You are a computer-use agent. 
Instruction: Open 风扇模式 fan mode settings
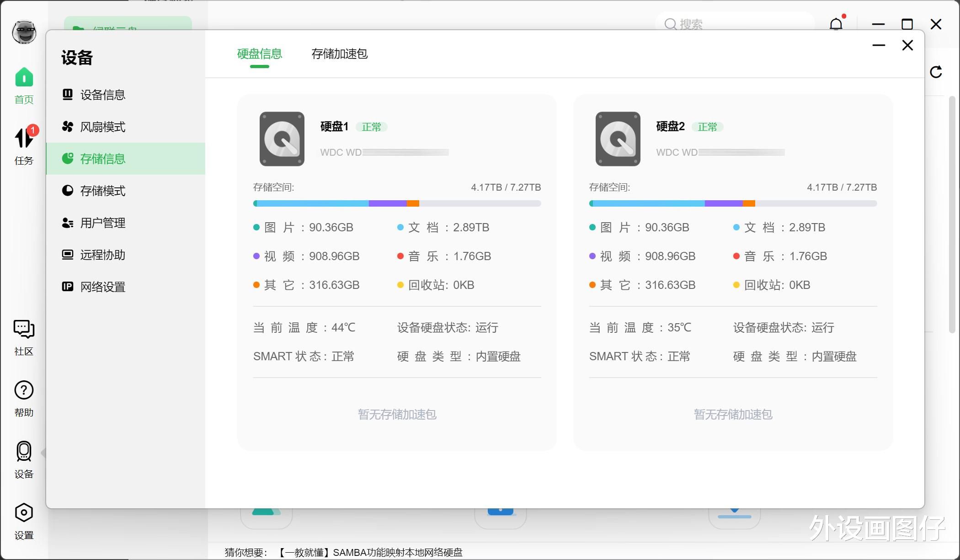102,127
